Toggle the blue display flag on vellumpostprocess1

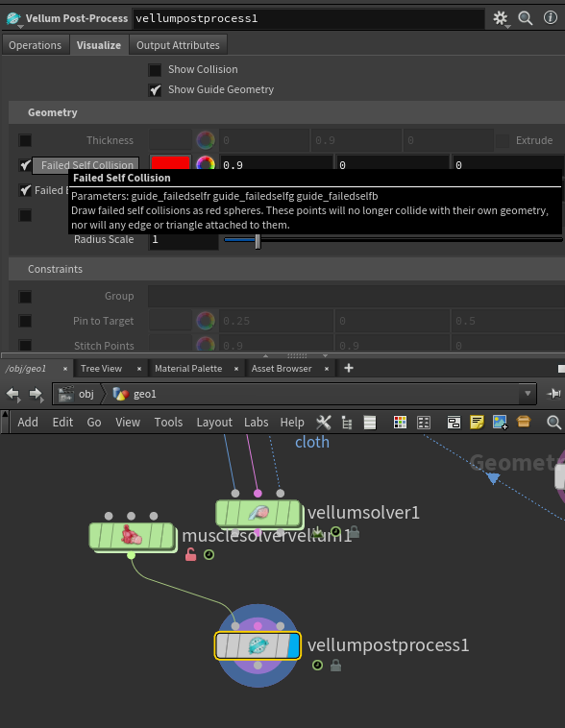294,645
